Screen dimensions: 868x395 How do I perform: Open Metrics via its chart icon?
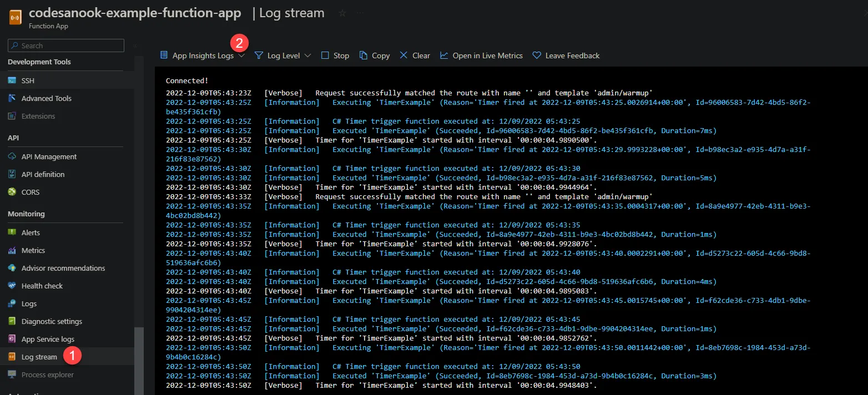pyautogui.click(x=12, y=250)
